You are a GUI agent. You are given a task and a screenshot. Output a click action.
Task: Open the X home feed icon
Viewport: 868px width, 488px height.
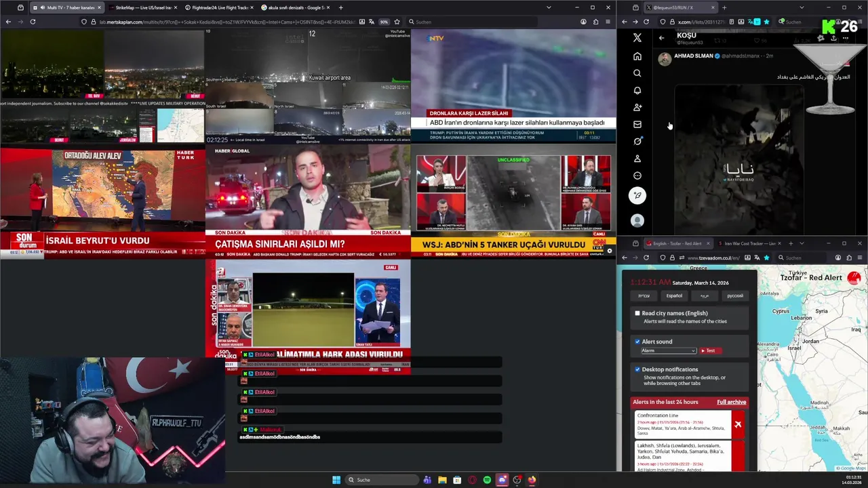point(637,56)
